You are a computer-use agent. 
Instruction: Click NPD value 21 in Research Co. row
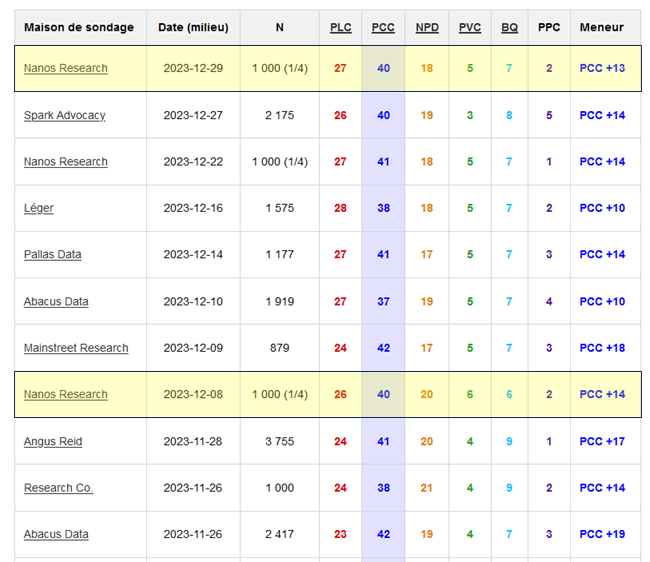coord(427,488)
